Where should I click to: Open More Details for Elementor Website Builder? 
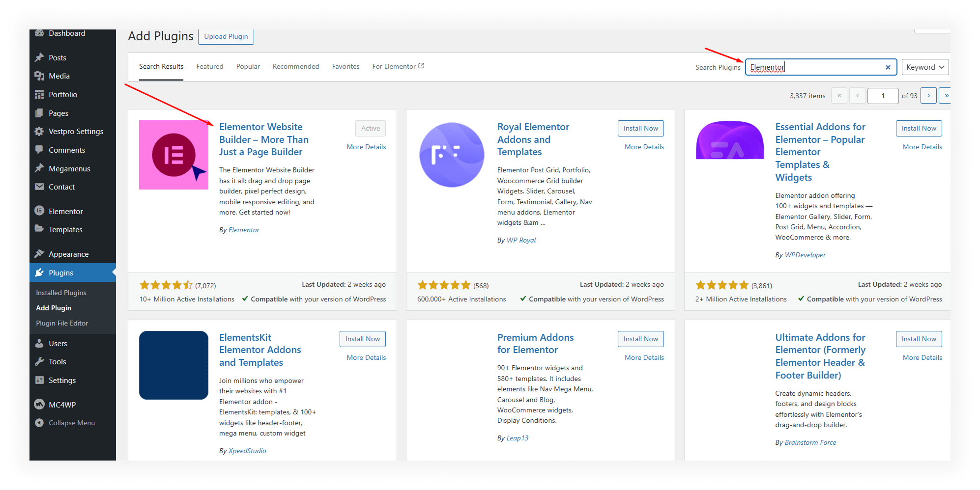click(x=366, y=147)
